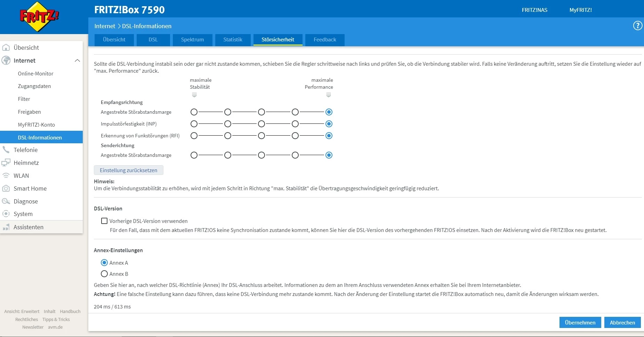This screenshot has height=337, width=644.
Task: Click the System gear icon in sidebar
Action: point(6,214)
